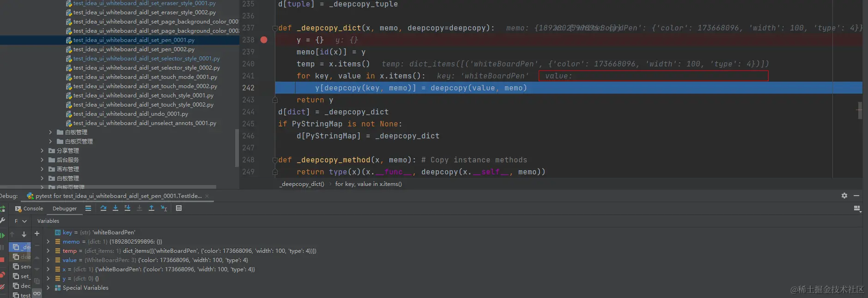The height and width of the screenshot is (298, 868).
Task: Switch to the Console tab
Action: (x=29, y=209)
